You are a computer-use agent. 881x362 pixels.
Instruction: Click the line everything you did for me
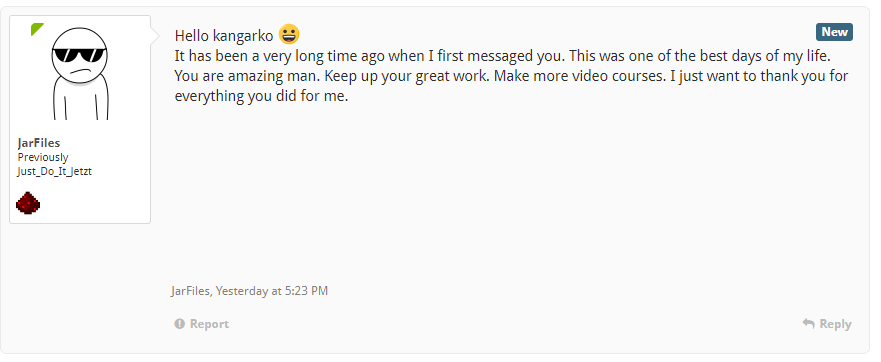tap(262, 96)
